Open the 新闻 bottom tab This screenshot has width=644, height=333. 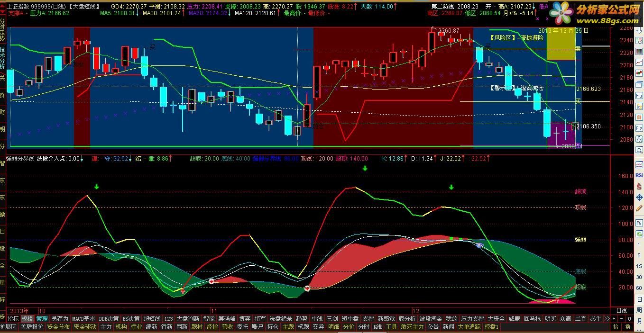click(448, 327)
